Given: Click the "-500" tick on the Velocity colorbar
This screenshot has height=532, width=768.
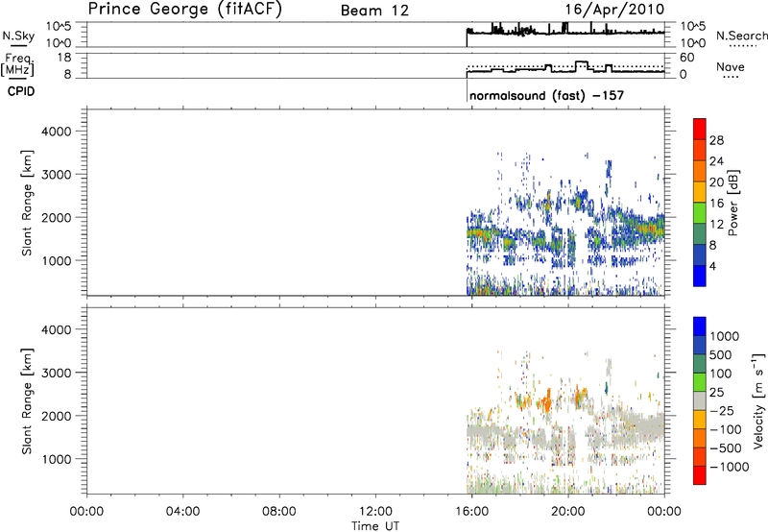Looking at the screenshot, I should point(726,447).
